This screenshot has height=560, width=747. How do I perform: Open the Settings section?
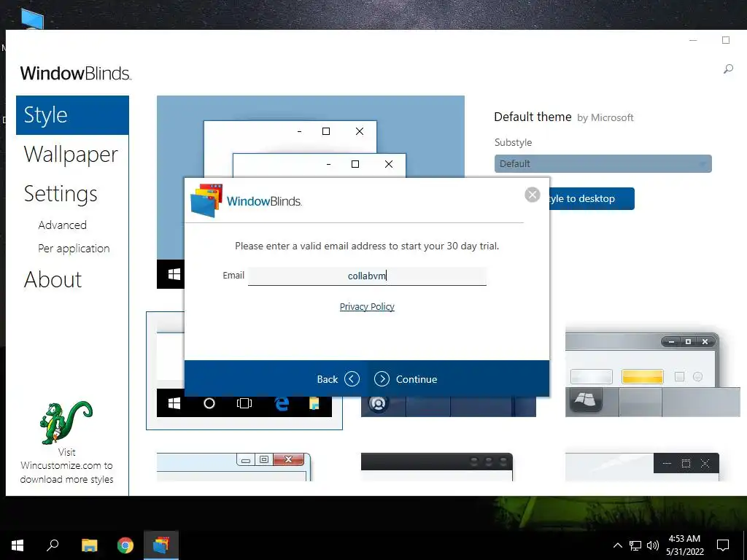coord(61,194)
